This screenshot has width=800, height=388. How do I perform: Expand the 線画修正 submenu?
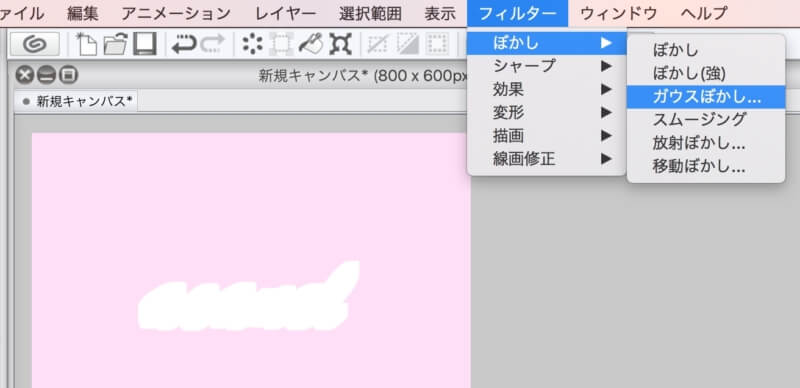pos(546,159)
